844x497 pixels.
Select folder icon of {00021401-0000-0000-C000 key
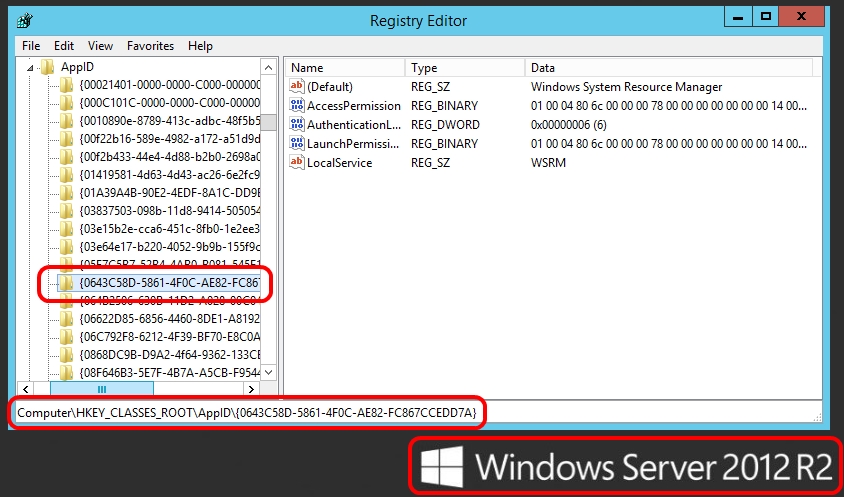(66, 85)
